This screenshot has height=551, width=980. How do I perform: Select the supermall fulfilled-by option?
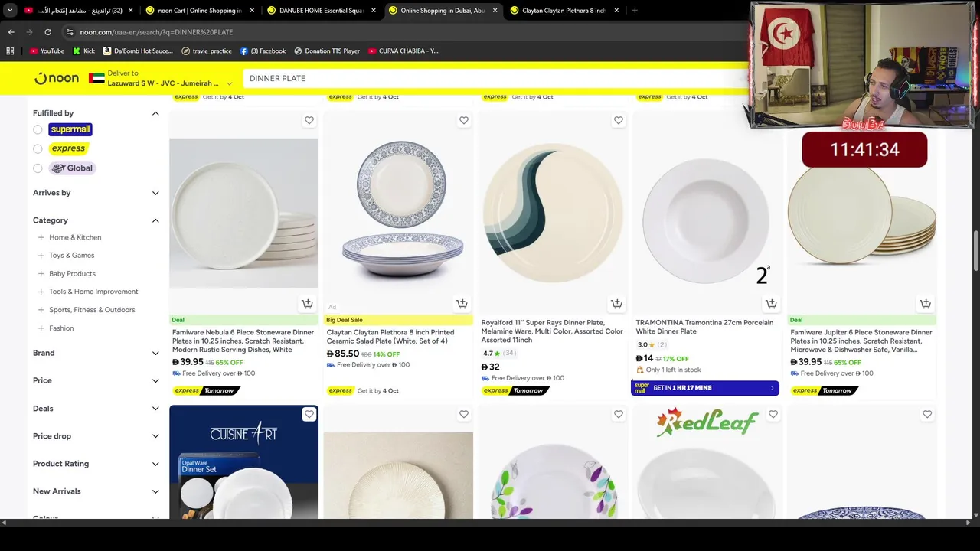coord(38,129)
